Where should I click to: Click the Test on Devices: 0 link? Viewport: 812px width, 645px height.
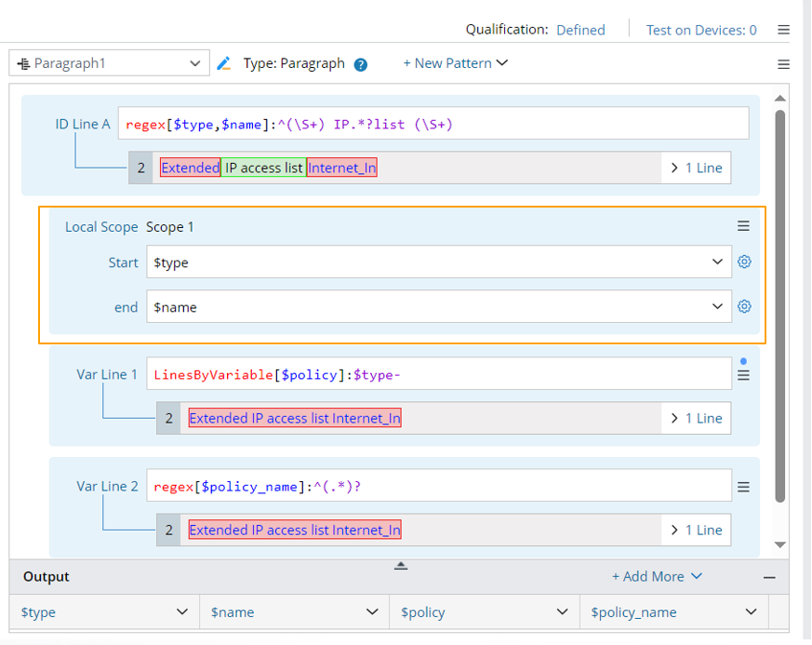pos(701,30)
